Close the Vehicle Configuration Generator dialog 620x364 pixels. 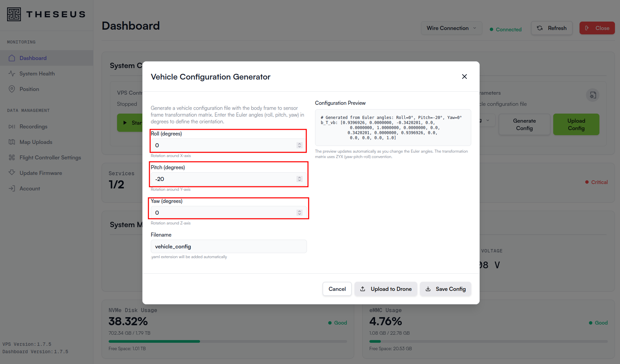point(464,77)
